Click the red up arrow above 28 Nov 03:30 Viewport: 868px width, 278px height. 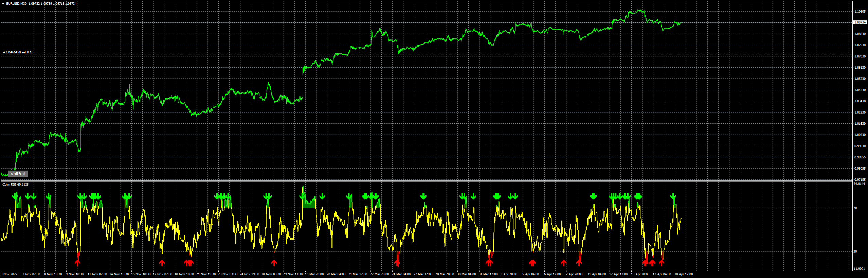274,262
